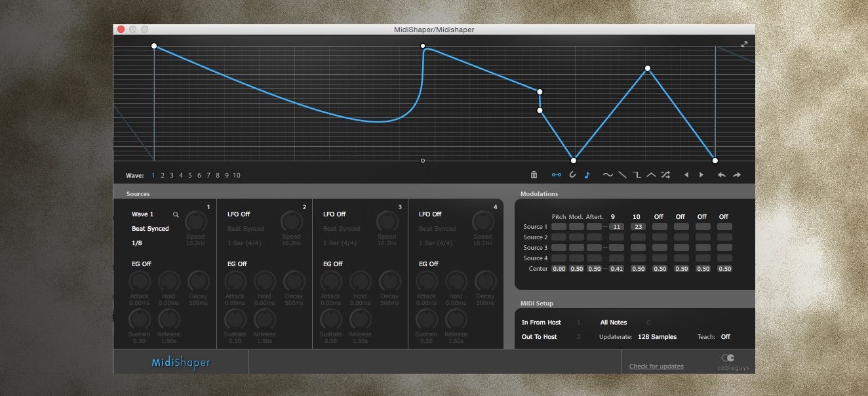Open the Updaterate 128 Samples selector

pos(657,337)
